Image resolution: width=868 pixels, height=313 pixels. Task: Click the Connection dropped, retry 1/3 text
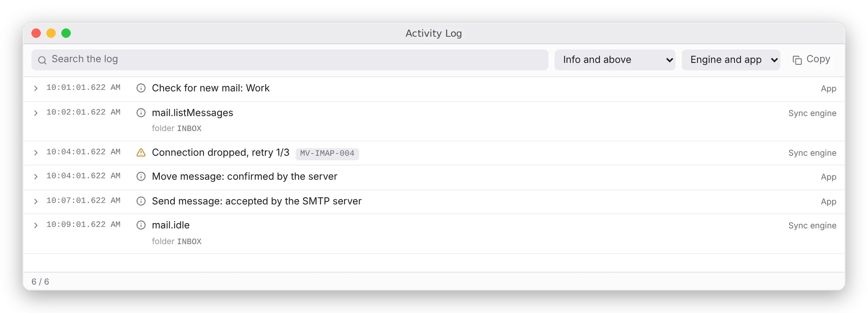[x=220, y=152]
